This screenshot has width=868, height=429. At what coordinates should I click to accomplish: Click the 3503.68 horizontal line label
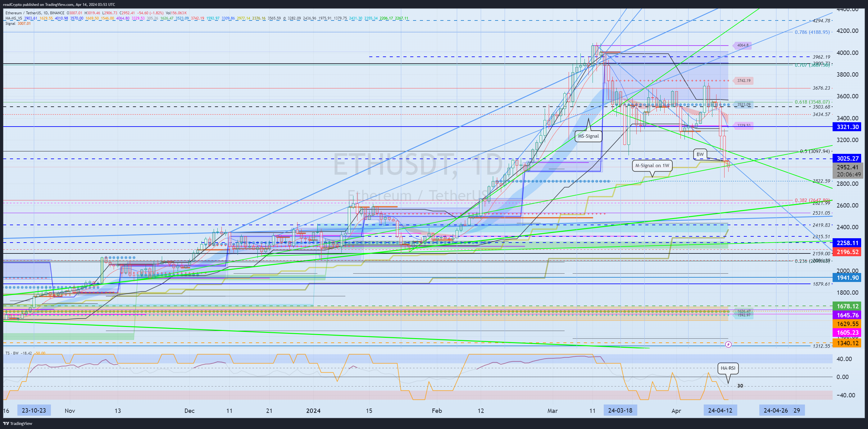tap(821, 107)
